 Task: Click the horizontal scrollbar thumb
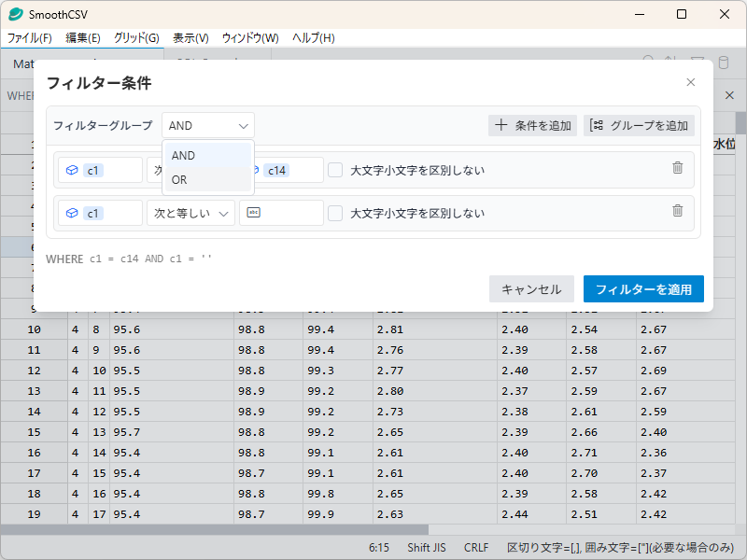click(215, 529)
